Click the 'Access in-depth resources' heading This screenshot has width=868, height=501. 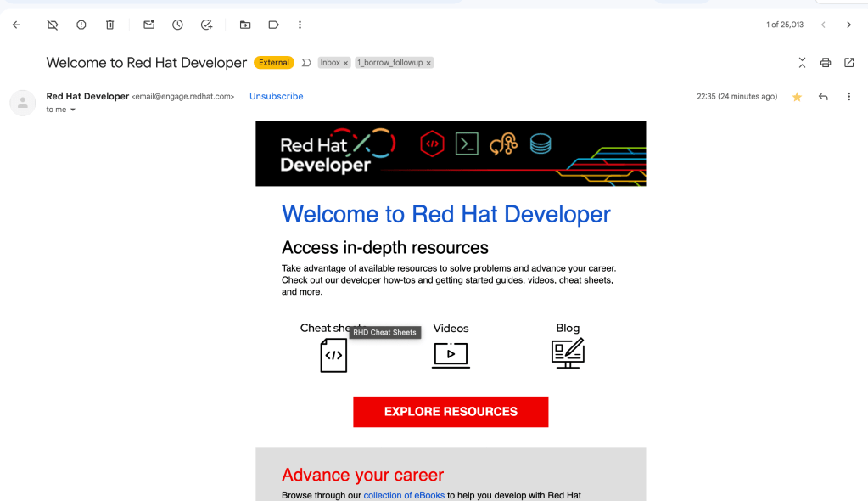385,247
